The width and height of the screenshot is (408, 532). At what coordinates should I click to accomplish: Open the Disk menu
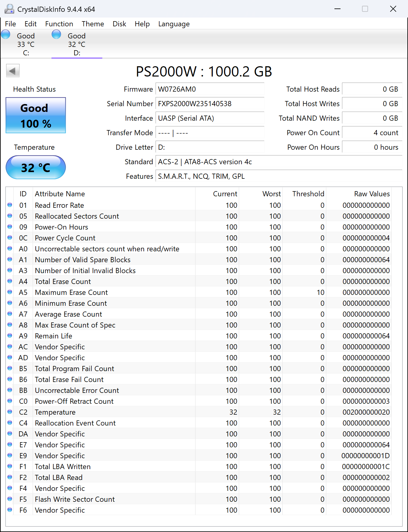(119, 24)
